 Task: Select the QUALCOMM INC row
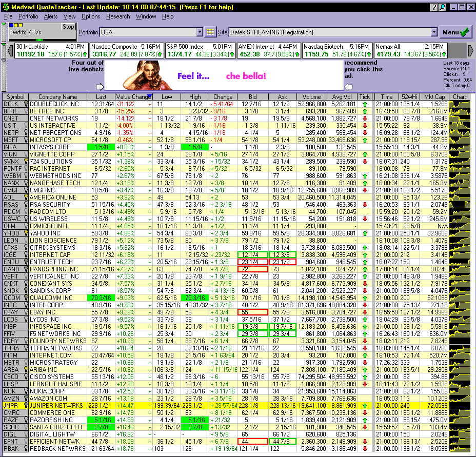(57, 297)
